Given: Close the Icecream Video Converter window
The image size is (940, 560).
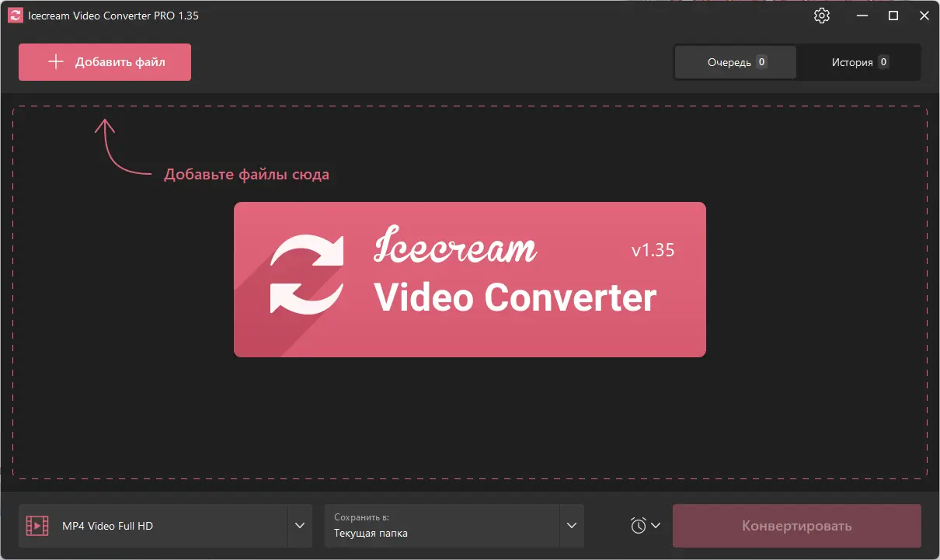Looking at the screenshot, I should point(924,16).
